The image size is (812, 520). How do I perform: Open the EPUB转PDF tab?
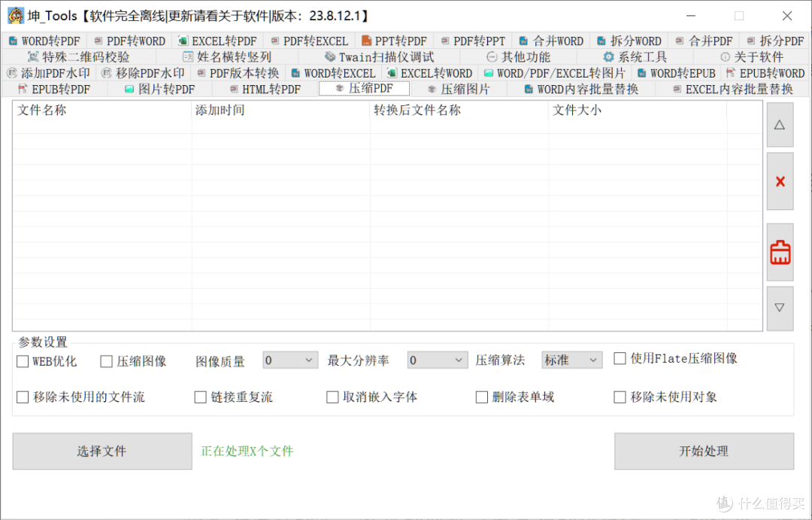[x=54, y=89]
